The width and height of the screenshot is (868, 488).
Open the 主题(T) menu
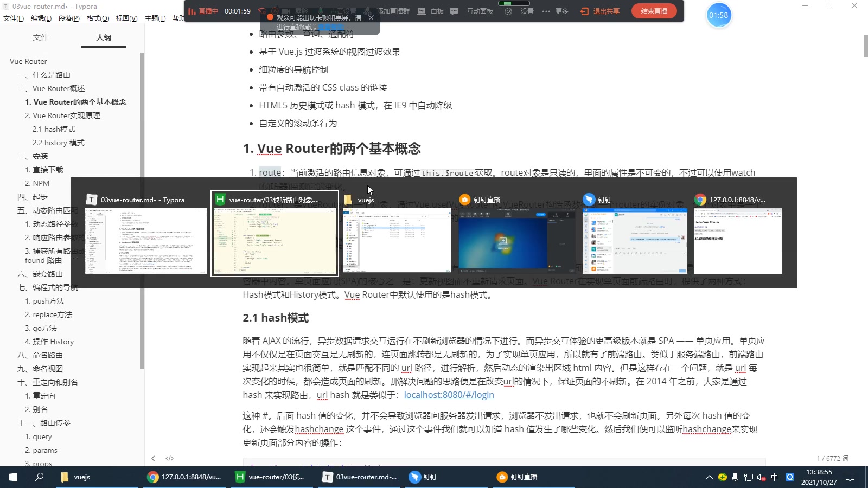pos(155,18)
